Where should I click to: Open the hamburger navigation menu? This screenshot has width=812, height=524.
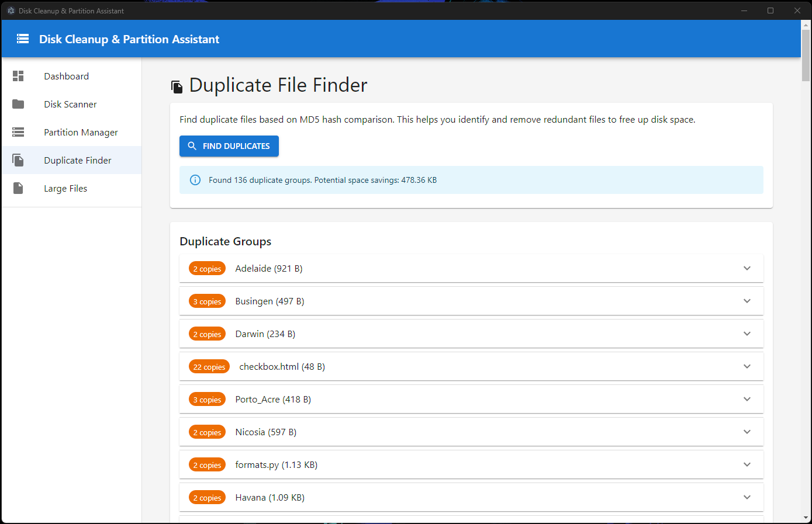pyautogui.click(x=22, y=39)
